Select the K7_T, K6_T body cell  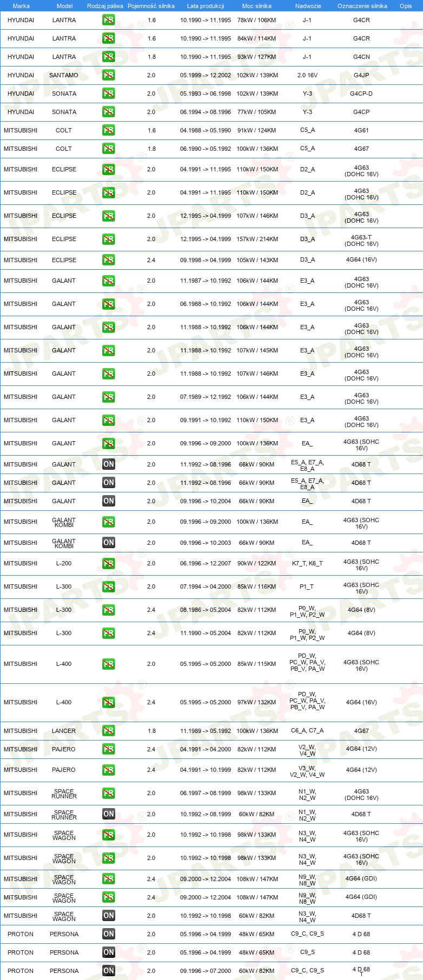[307, 563]
